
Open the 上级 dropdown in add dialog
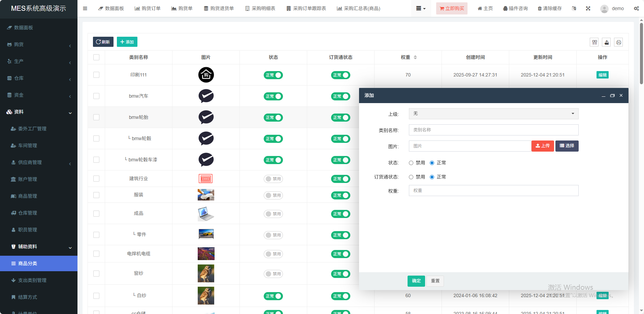point(493,114)
